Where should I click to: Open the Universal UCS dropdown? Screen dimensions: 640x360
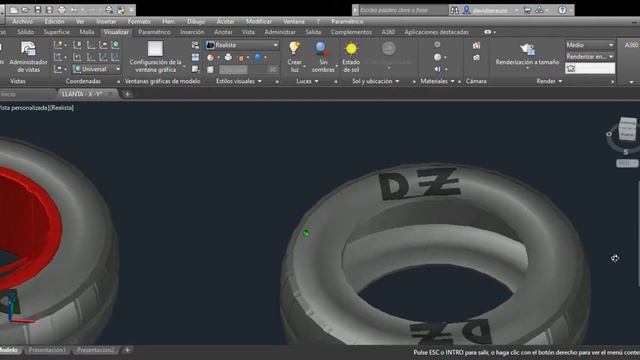tap(97, 69)
